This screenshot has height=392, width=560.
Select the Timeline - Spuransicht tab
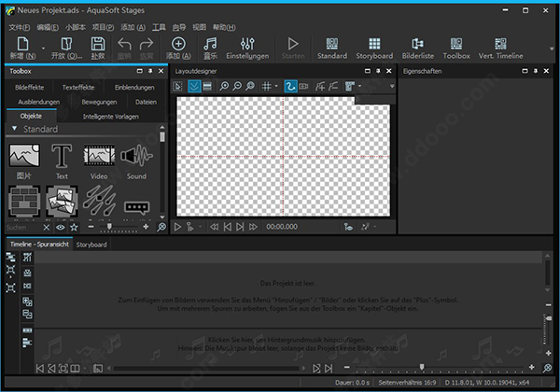click(x=39, y=245)
